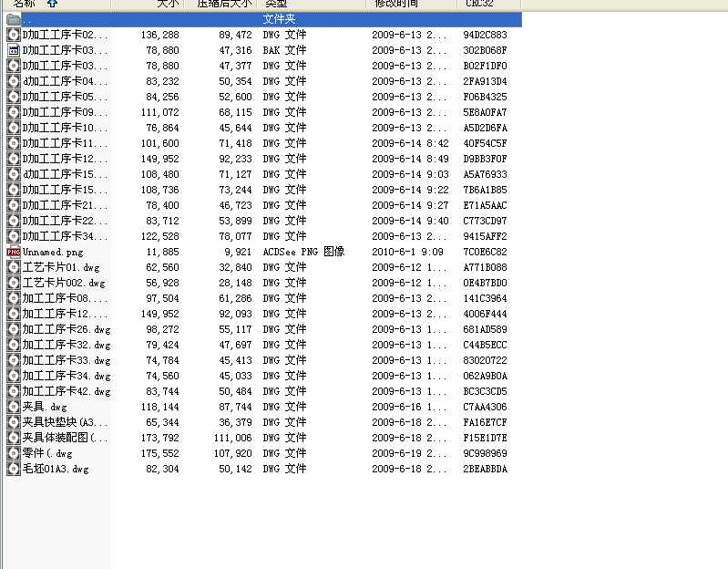Click the file icon of 加工工序卡26.dwg
Screen dimensions: 728x569
[14, 329]
